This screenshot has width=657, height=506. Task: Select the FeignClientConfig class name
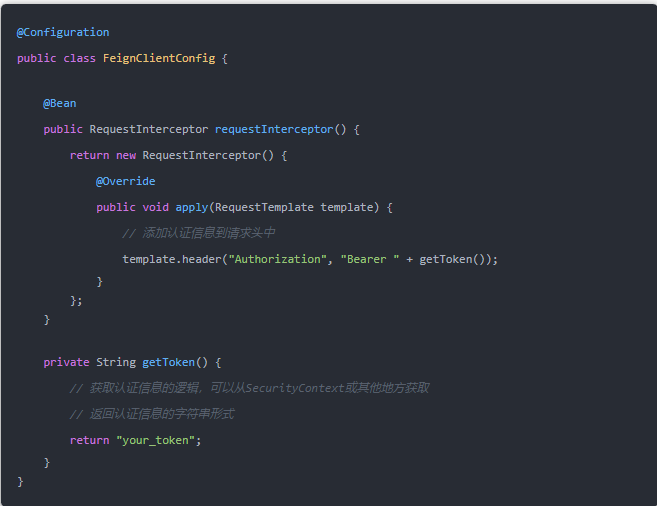coord(159,58)
